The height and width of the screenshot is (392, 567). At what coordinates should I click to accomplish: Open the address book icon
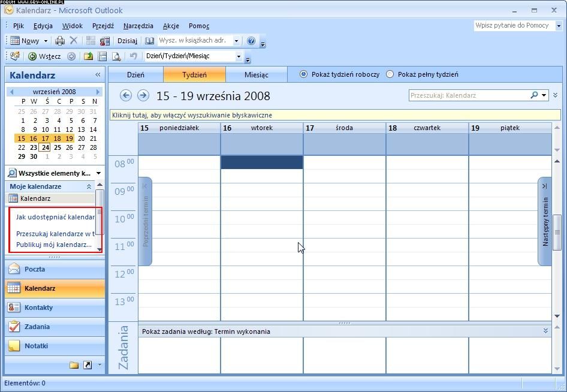[149, 41]
